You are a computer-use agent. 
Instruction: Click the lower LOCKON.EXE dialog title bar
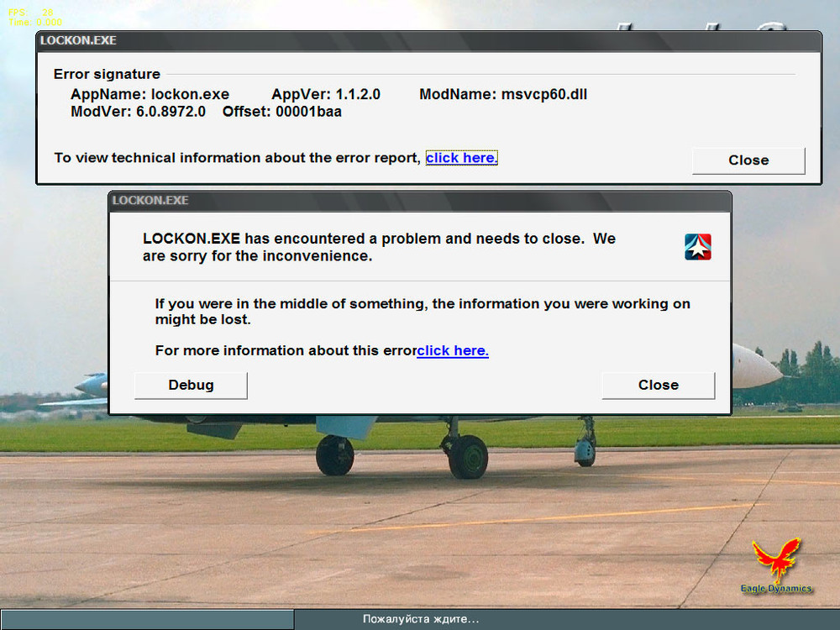pyautogui.click(x=420, y=201)
